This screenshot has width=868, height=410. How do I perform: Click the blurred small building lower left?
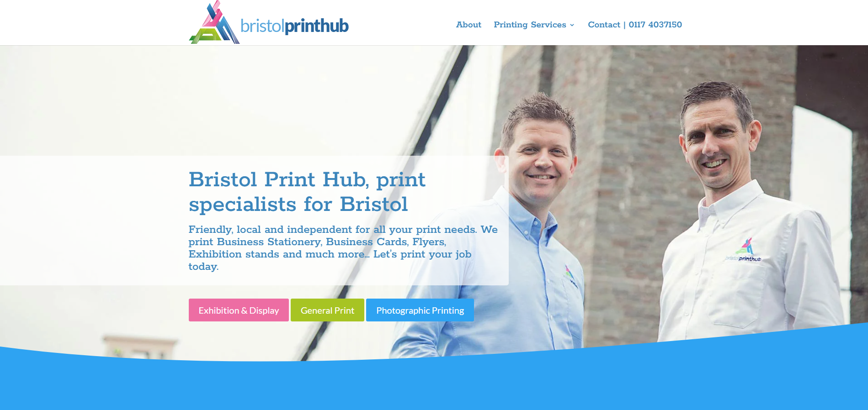139,347
